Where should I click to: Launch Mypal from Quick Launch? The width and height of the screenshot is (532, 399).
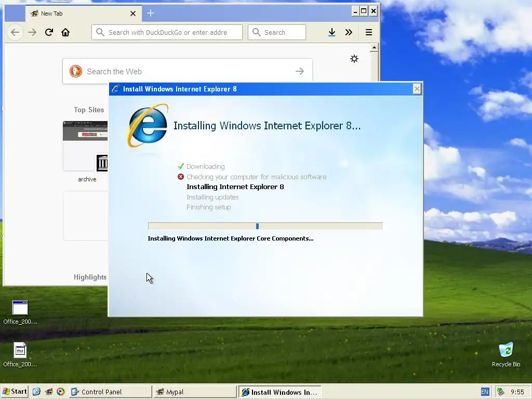[49, 392]
